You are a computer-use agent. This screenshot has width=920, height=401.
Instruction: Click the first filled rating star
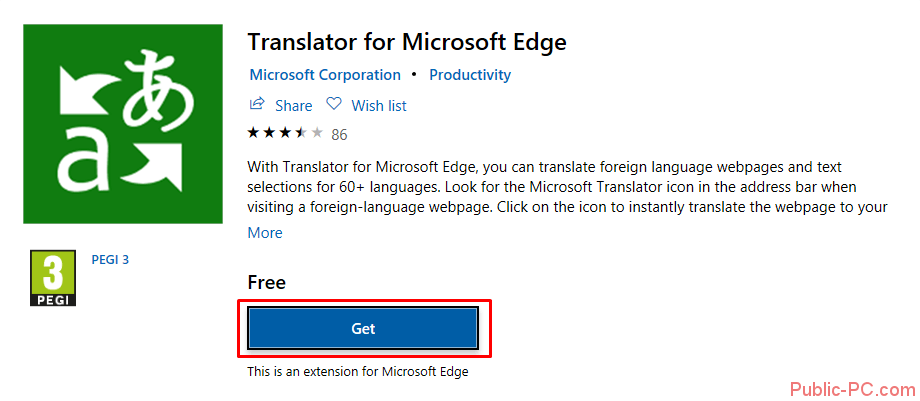coord(254,133)
